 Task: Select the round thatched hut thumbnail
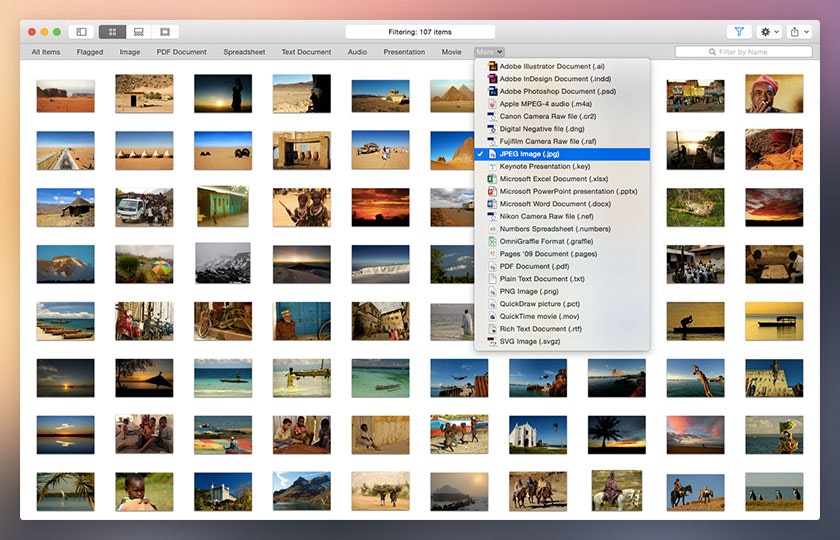[x=65, y=207]
